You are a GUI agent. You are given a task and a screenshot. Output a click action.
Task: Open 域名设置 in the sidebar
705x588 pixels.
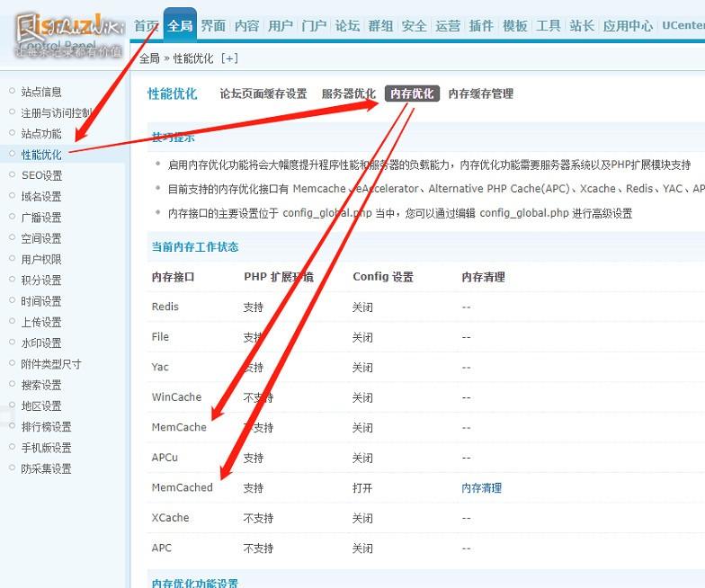[41, 196]
